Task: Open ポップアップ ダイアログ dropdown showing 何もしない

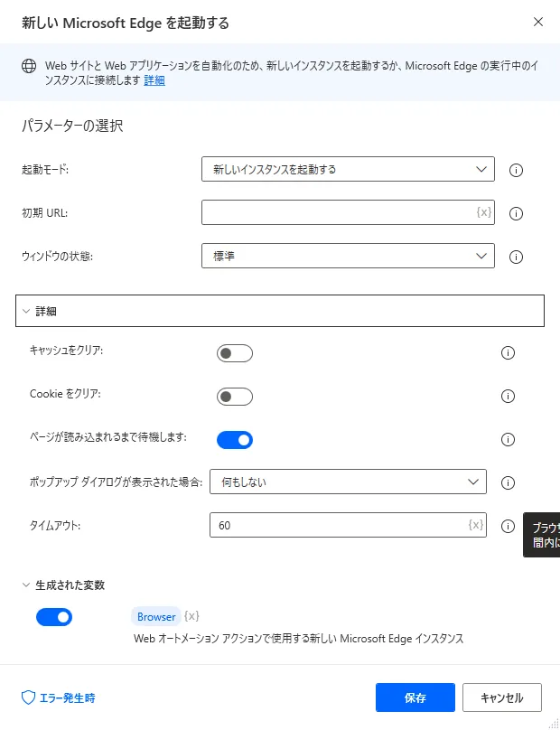Action: pyautogui.click(x=348, y=482)
